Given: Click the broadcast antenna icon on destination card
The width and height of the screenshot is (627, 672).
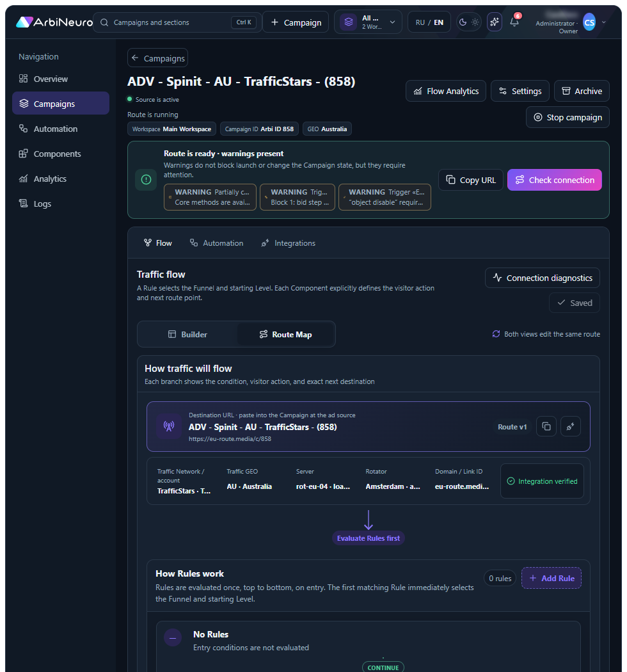Looking at the screenshot, I should pyautogui.click(x=169, y=426).
